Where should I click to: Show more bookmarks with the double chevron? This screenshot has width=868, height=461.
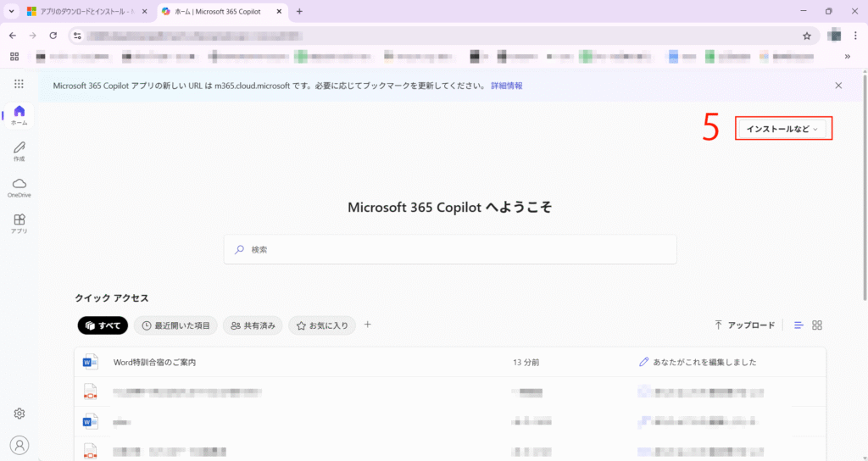pyautogui.click(x=847, y=57)
